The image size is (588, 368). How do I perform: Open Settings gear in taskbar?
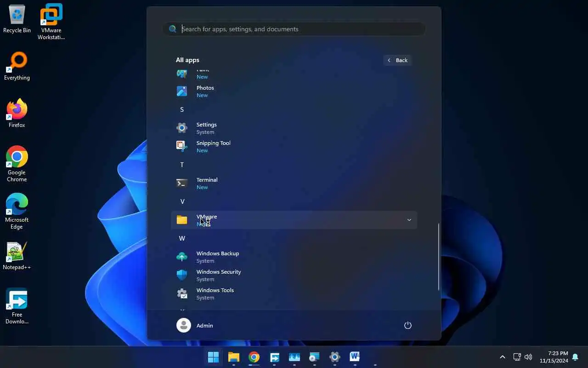(335, 357)
